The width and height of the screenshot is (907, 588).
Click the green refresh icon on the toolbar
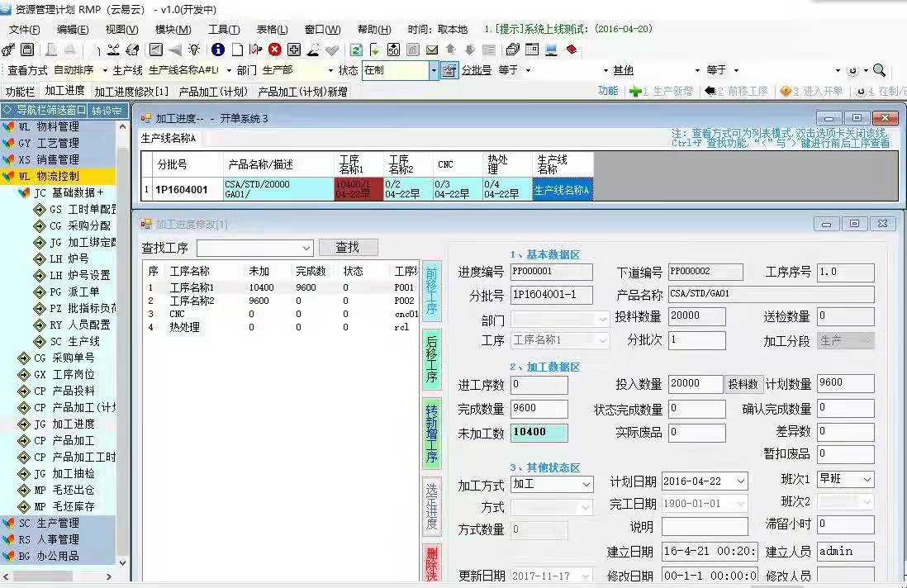[356, 50]
